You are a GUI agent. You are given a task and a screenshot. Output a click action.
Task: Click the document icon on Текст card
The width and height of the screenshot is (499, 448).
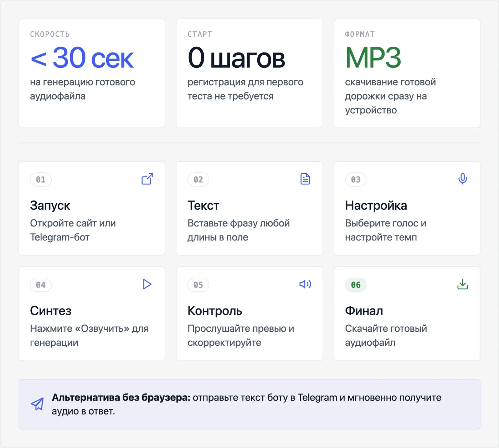point(305,179)
